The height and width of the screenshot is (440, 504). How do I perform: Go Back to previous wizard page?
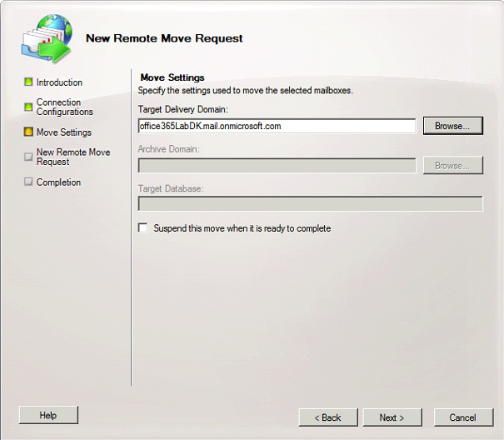[328, 417]
